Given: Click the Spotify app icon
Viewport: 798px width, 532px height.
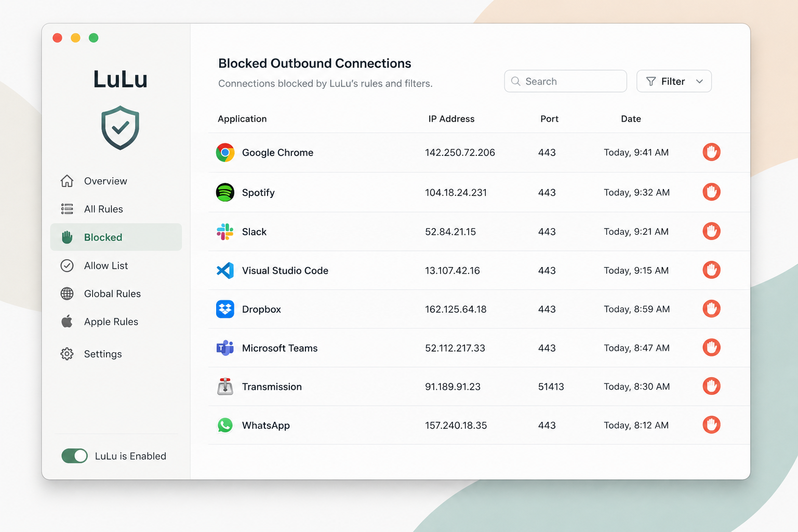Looking at the screenshot, I should click(225, 192).
